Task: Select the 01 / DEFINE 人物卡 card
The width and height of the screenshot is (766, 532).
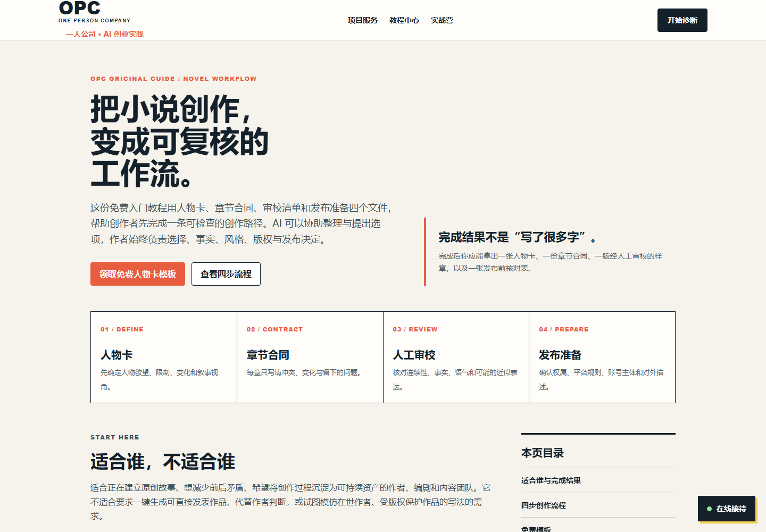Action: tap(164, 357)
